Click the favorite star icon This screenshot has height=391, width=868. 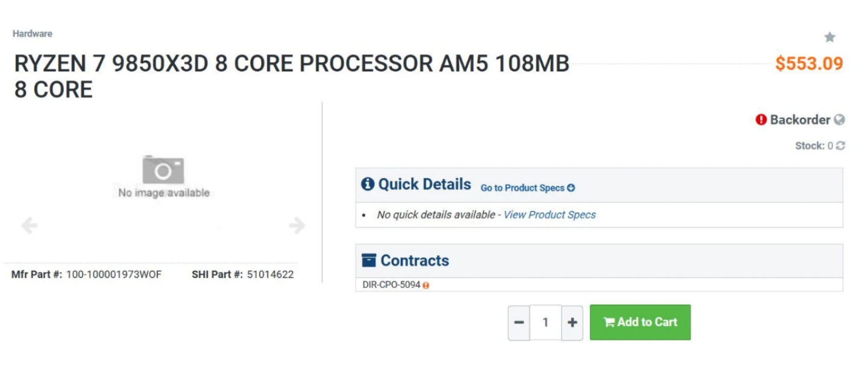[831, 37]
